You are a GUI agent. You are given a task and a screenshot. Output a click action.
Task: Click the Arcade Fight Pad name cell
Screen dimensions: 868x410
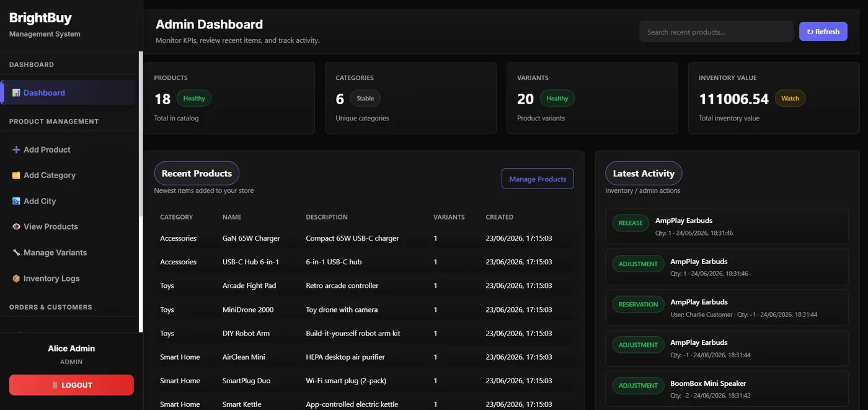click(249, 286)
